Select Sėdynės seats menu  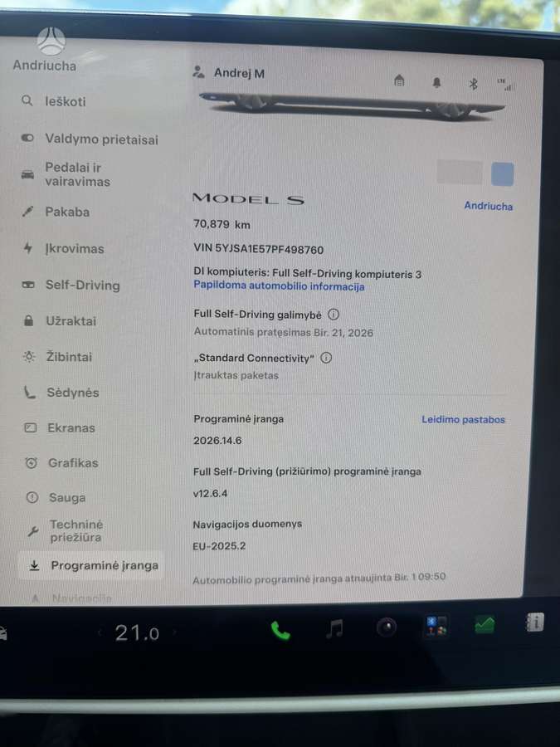pos(61,392)
